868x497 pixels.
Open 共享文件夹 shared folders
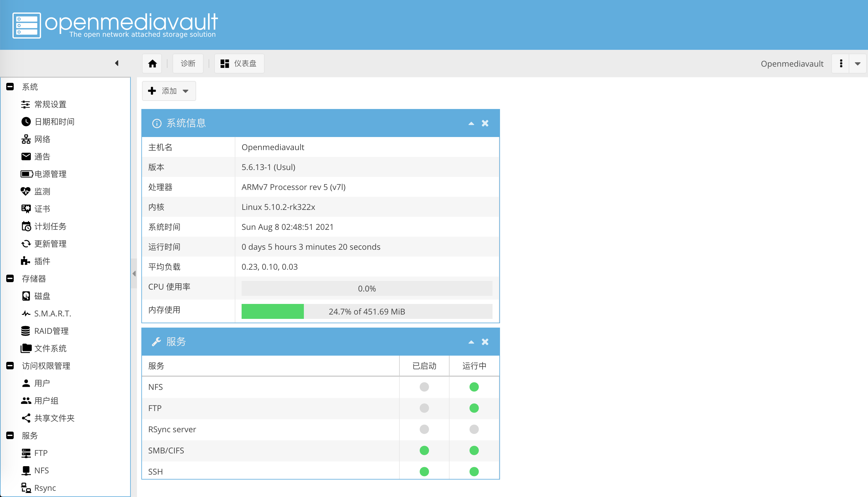(x=54, y=418)
